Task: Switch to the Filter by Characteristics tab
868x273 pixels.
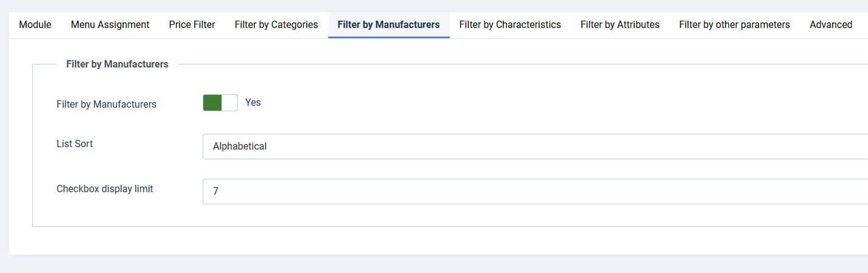Action: [510, 25]
